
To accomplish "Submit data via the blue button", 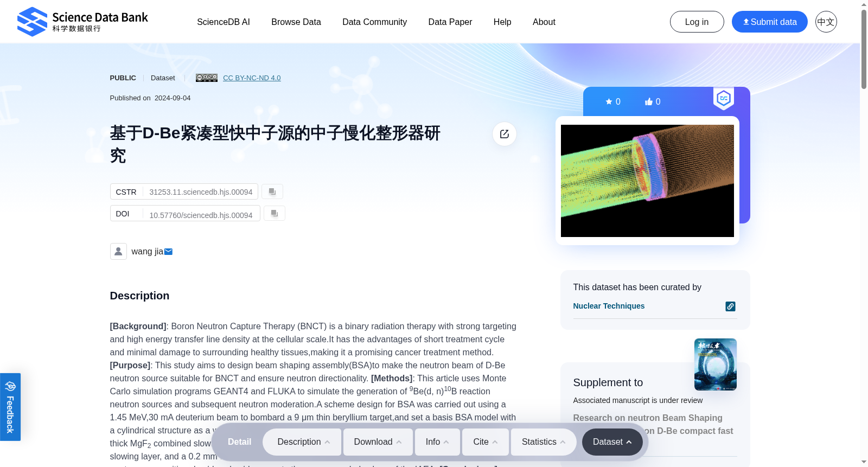I will pos(770,22).
